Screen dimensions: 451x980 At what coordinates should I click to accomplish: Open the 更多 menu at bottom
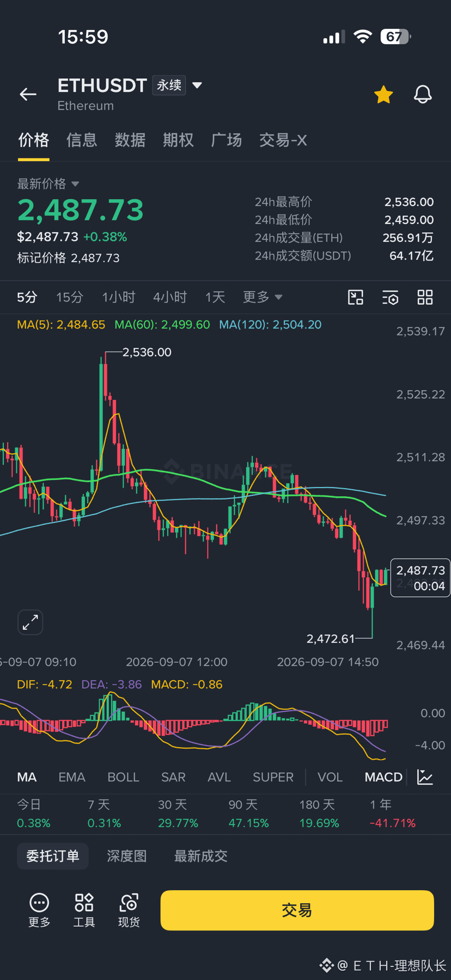coord(39,910)
